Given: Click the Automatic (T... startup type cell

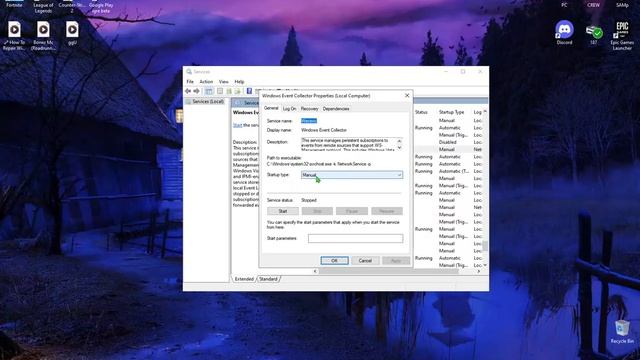Looking at the screenshot, I should point(453,171).
